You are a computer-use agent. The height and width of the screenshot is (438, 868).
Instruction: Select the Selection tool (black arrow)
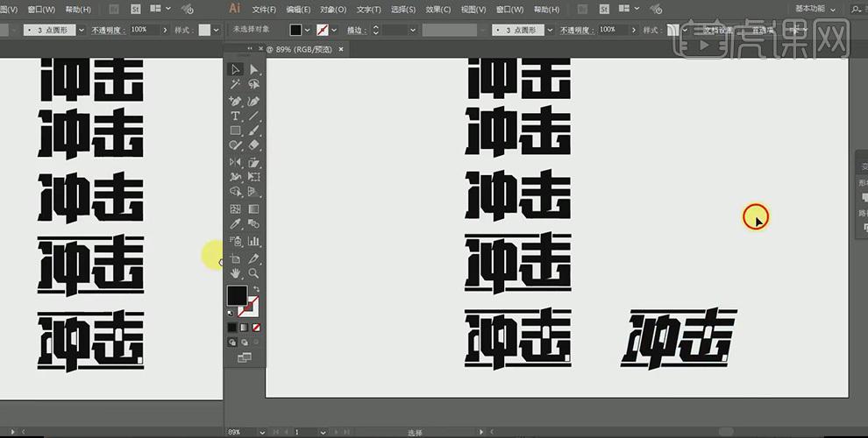click(235, 69)
